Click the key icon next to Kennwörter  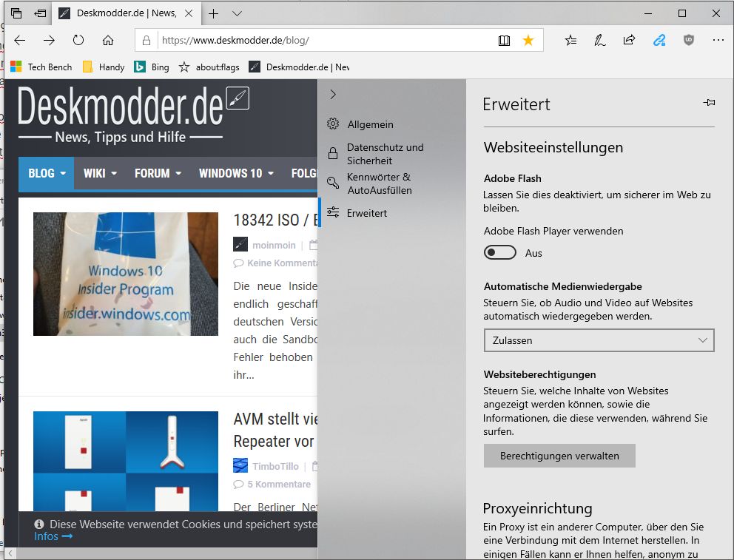[x=333, y=183]
